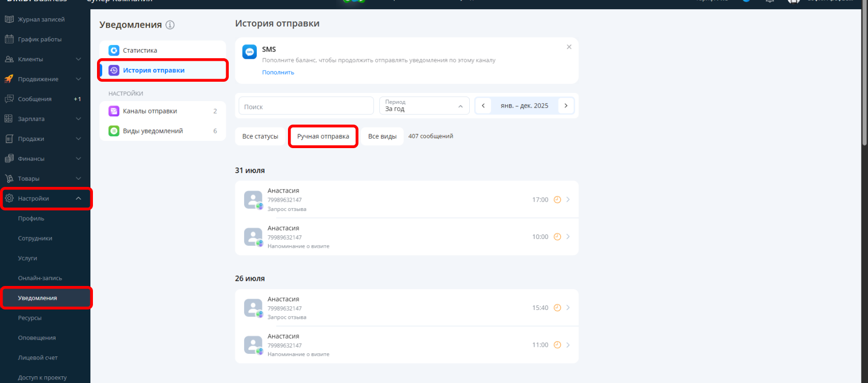Open the Все статусы filter

pos(260,136)
